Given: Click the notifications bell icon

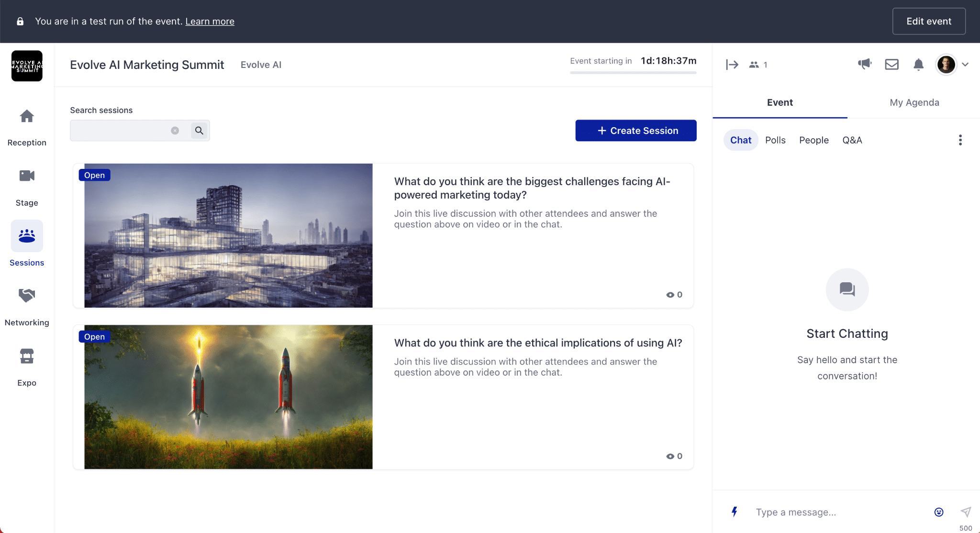Looking at the screenshot, I should (x=918, y=64).
